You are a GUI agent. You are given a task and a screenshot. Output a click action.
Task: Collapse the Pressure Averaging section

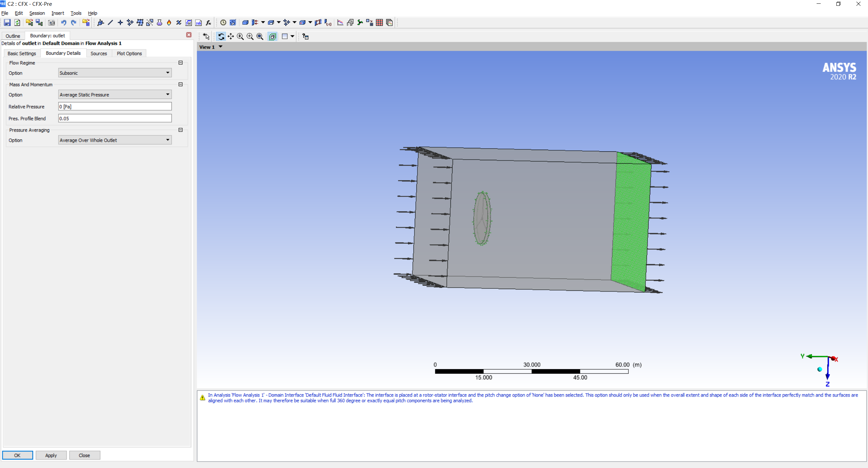[181, 130]
